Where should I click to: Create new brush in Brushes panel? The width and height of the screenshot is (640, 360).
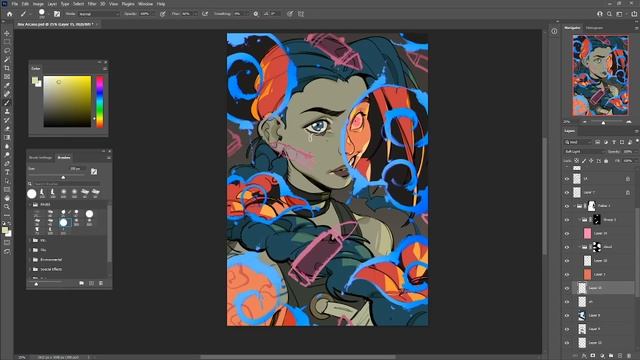(91, 283)
